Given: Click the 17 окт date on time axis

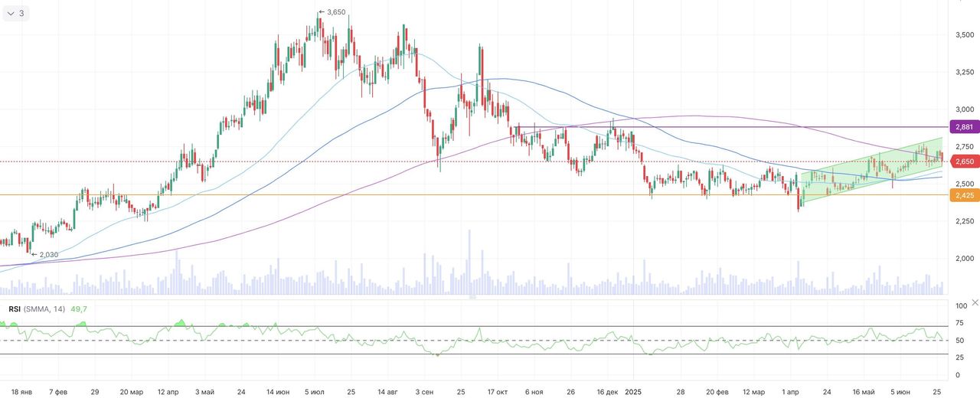Looking at the screenshot, I should [x=498, y=392].
